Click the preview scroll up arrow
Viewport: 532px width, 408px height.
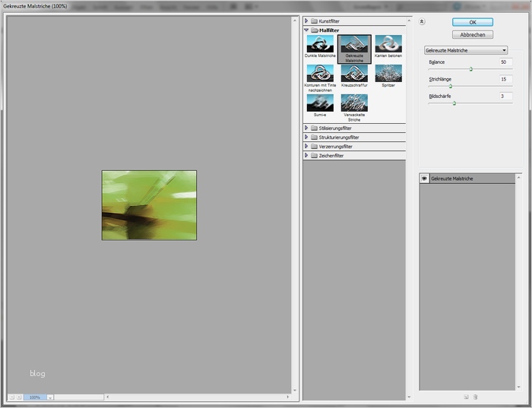295,21
